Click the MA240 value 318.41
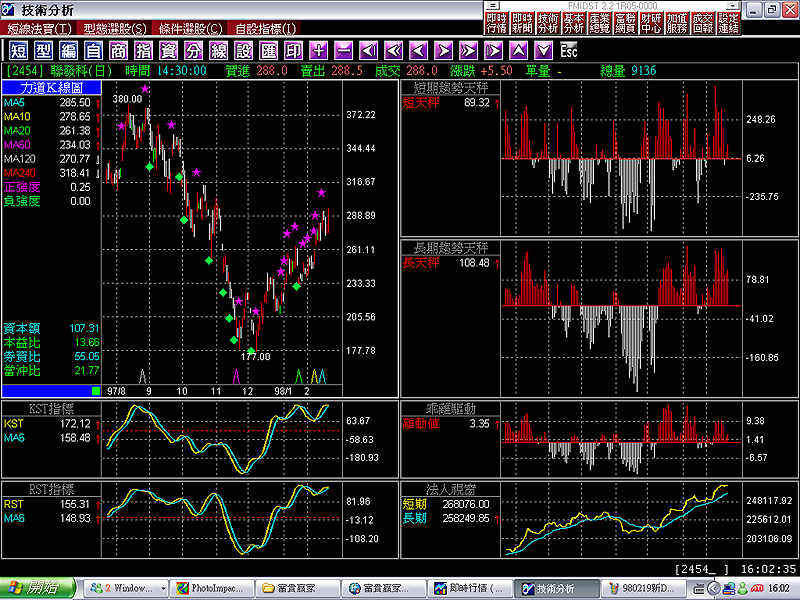This screenshot has width=800, height=600. point(74,173)
